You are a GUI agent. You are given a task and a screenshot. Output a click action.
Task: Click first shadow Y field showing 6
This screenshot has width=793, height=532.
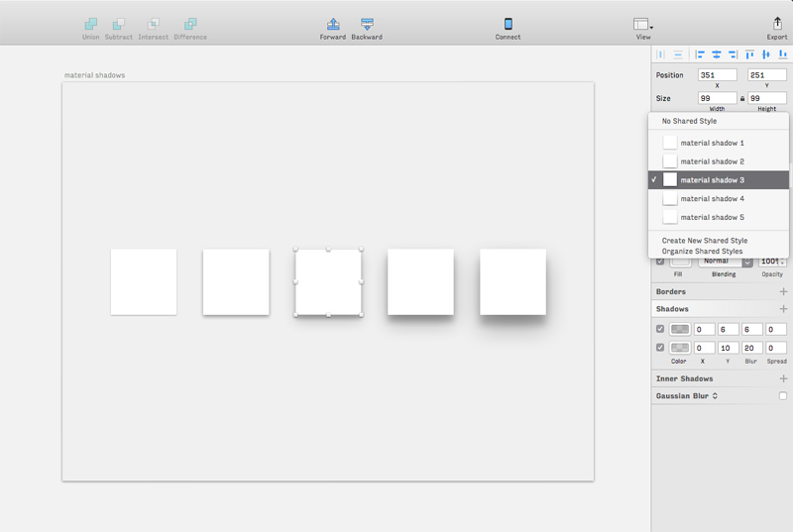[x=729, y=330]
